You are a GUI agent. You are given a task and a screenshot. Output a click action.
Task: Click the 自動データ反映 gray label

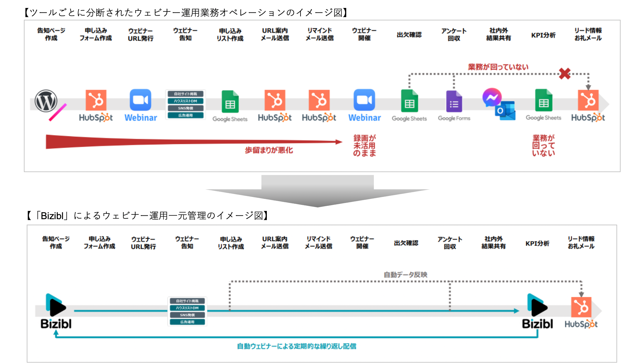click(x=405, y=274)
